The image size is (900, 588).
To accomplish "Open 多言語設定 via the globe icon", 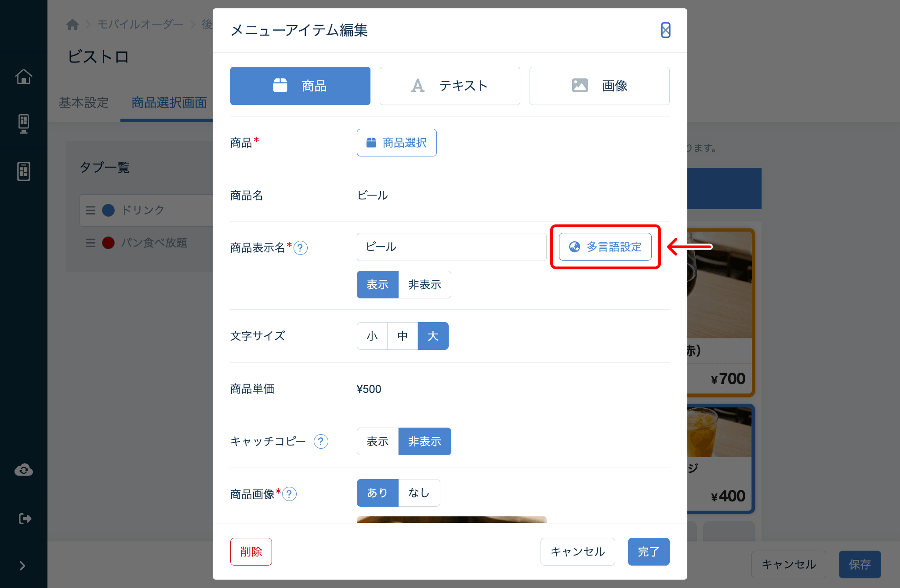I will [605, 247].
